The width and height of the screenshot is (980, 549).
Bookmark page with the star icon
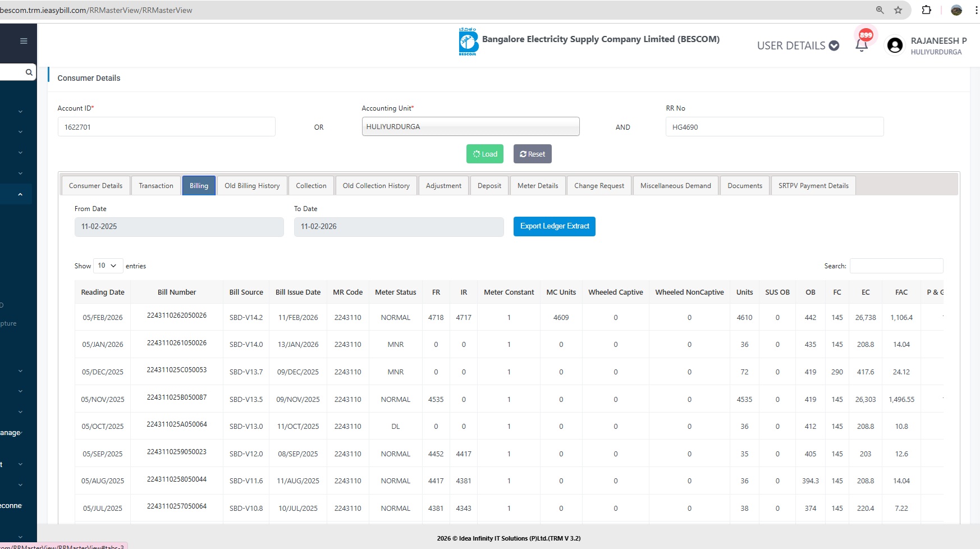898,10
